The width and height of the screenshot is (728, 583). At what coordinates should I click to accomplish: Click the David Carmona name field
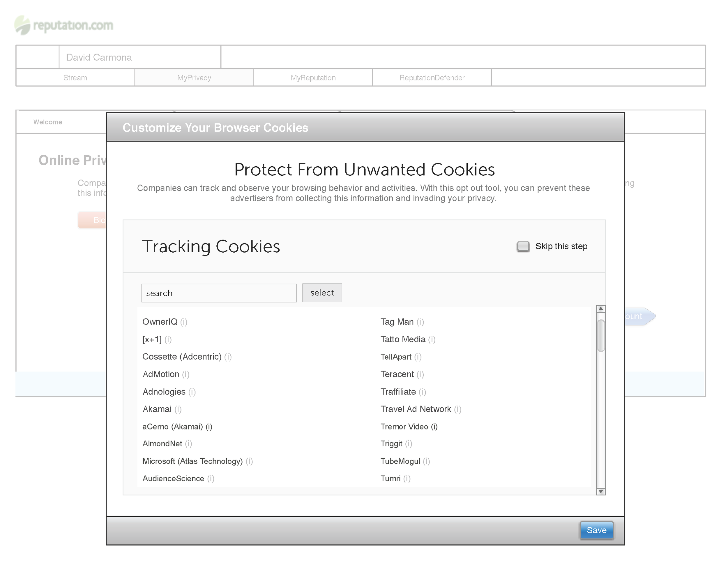pos(140,57)
